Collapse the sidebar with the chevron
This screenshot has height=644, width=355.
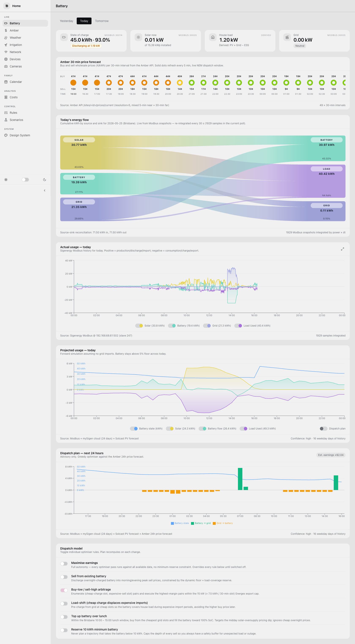(45, 190)
